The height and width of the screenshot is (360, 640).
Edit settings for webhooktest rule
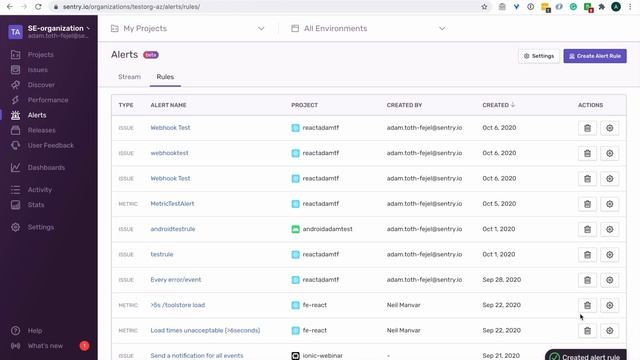pyautogui.click(x=609, y=153)
